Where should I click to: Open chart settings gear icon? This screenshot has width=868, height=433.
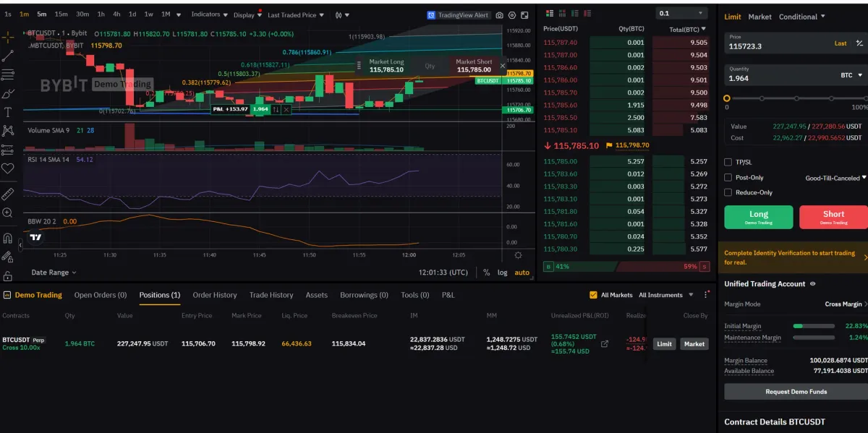(x=512, y=14)
